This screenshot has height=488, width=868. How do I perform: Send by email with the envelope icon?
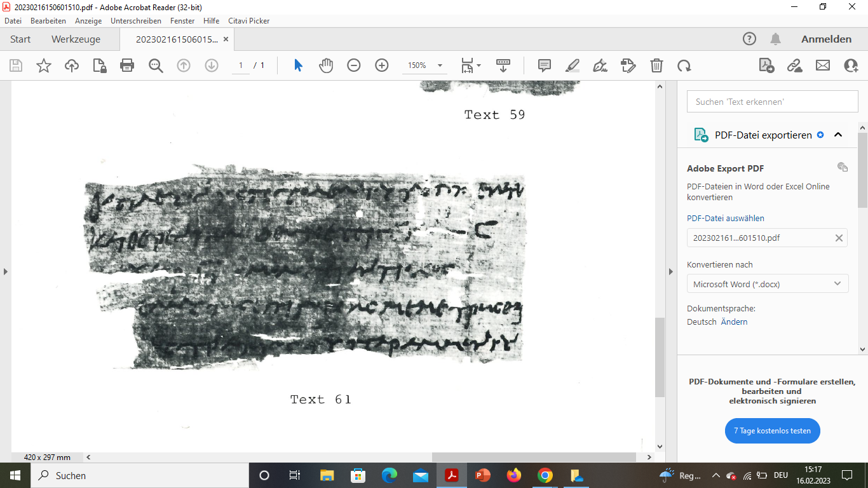(823, 65)
